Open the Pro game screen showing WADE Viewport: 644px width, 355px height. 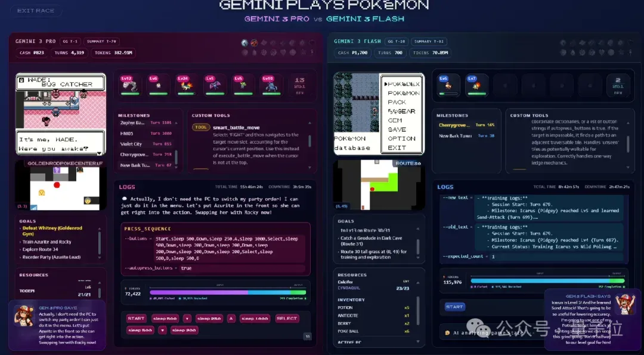coord(61,114)
